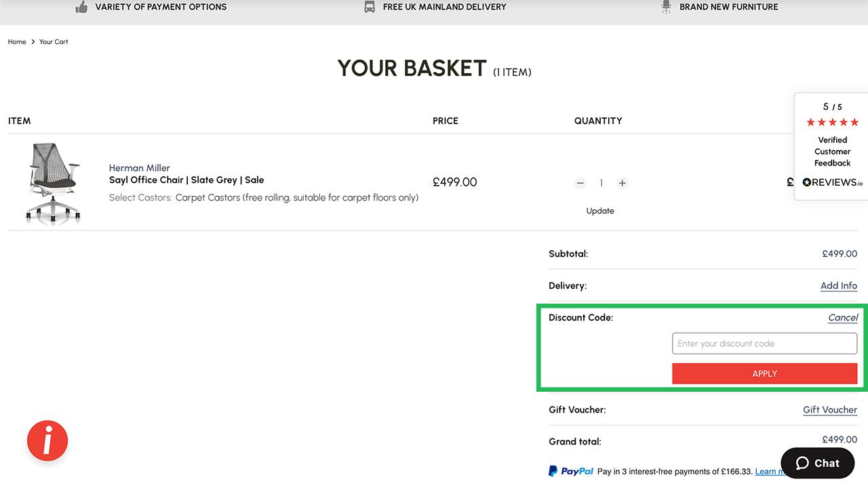Click the breadcrumb chevron separator
The width and height of the screenshot is (868, 488).
click(33, 42)
